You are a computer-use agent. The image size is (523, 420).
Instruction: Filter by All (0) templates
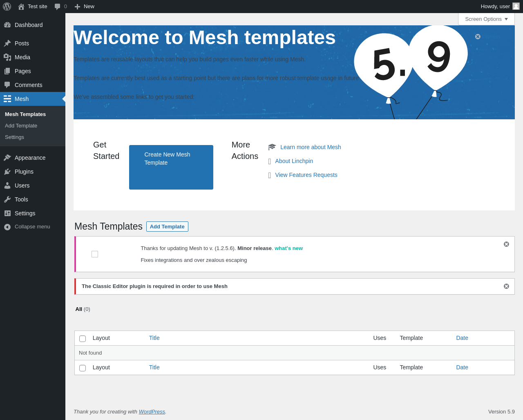pos(83,309)
